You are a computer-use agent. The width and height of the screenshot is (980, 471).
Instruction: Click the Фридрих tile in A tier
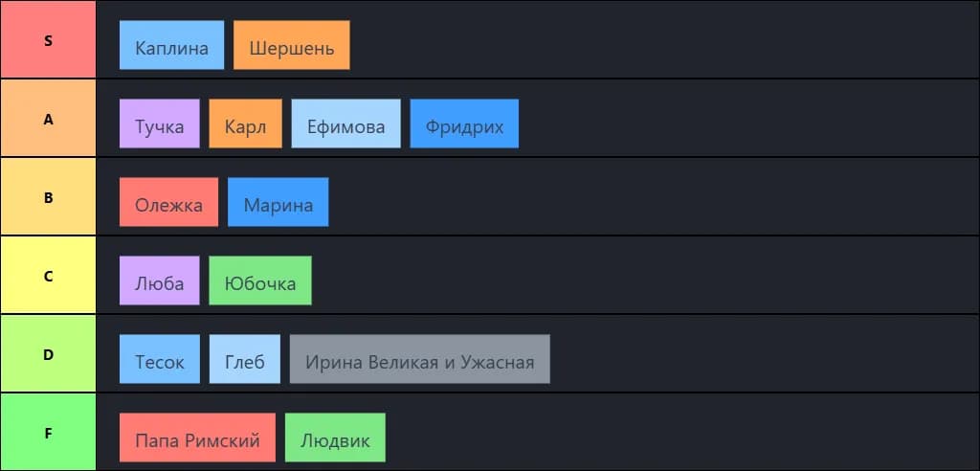(464, 123)
